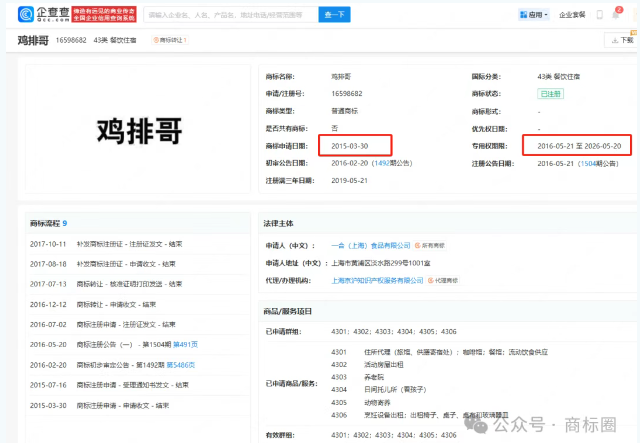Click the 下载 download button
This screenshot has height=443, width=640.
620,41
